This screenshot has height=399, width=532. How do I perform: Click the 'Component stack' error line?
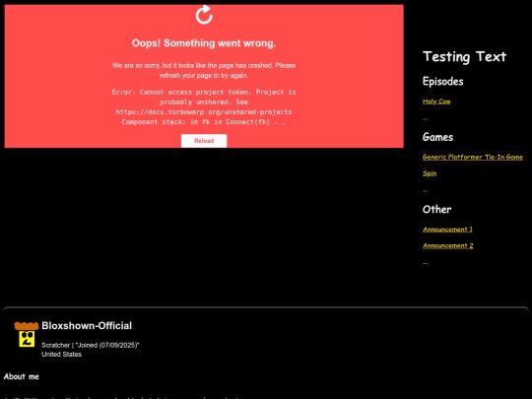click(204, 122)
